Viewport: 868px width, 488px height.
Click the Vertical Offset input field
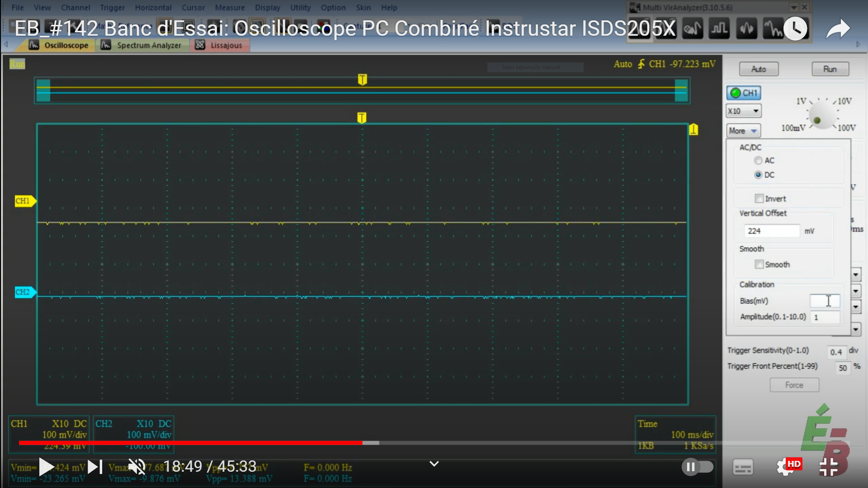pos(772,231)
